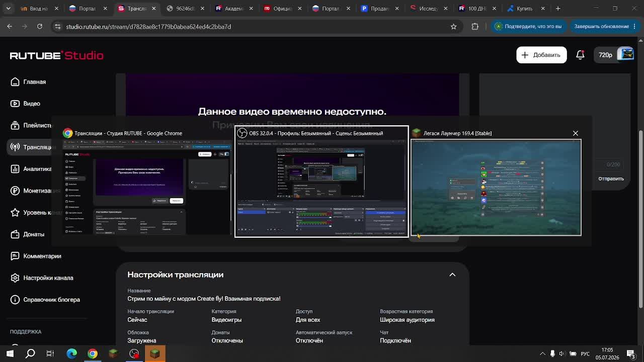Switch to the Легаси Лаунчер window thumbnail
The width and height of the screenshot is (644, 362).
pyautogui.click(x=496, y=181)
